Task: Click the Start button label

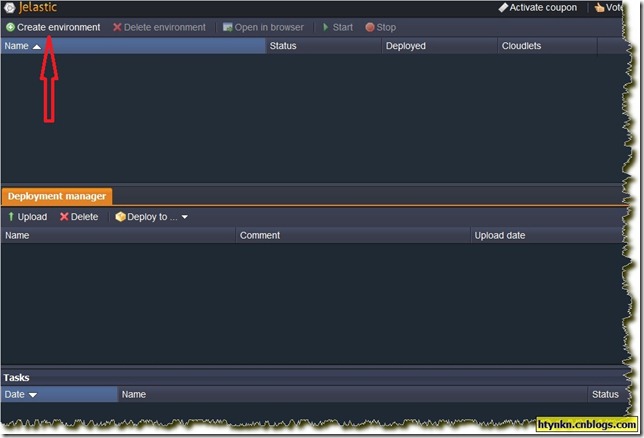Action: coord(343,27)
